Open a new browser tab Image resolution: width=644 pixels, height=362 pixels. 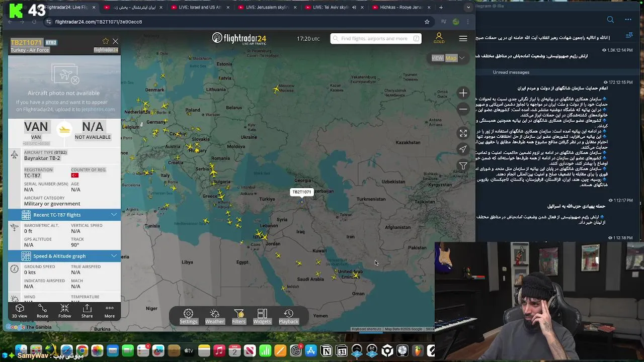point(441,8)
